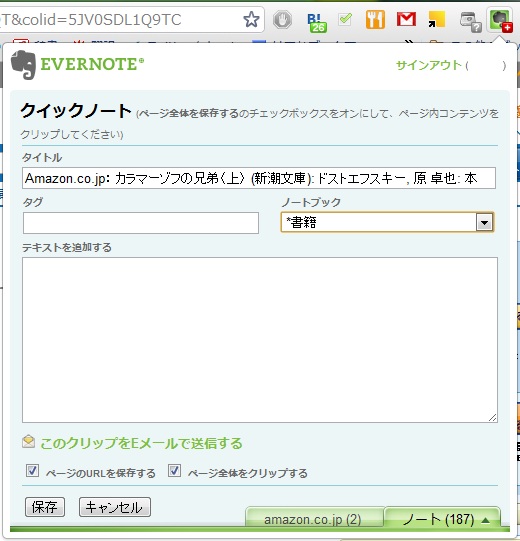Screen dimensions: 520x541
Task: Click the bookmarks bar overflow chevron
Action: coord(409,42)
